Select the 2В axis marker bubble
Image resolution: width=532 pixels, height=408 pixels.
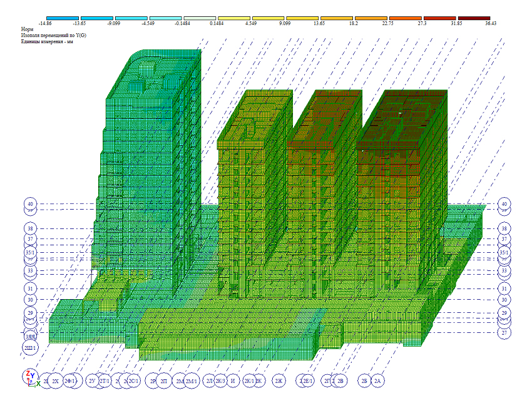[x=340, y=381]
